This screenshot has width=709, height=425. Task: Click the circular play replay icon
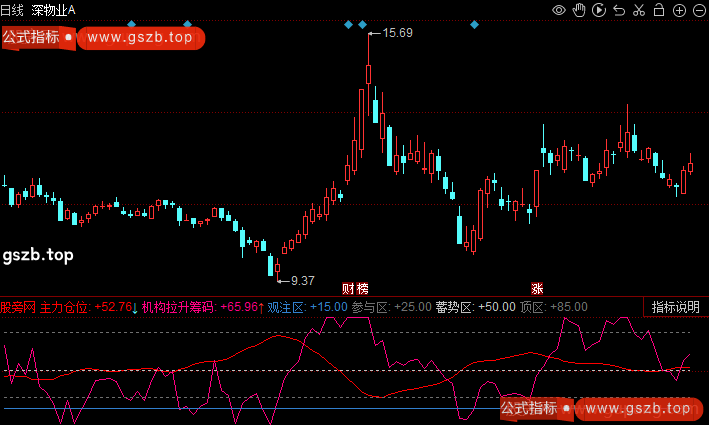click(599, 10)
